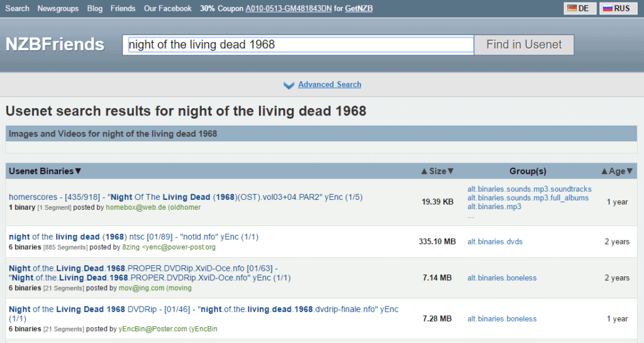Image resolution: width=644 pixels, height=343 pixels.
Task: Go to the Blog menu item
Action: coord(95,8)
